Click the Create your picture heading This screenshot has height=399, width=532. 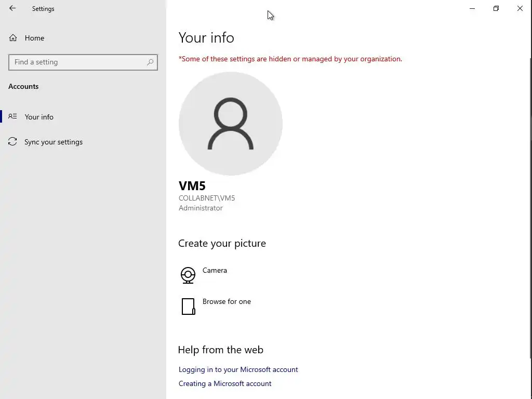point(222,243)
